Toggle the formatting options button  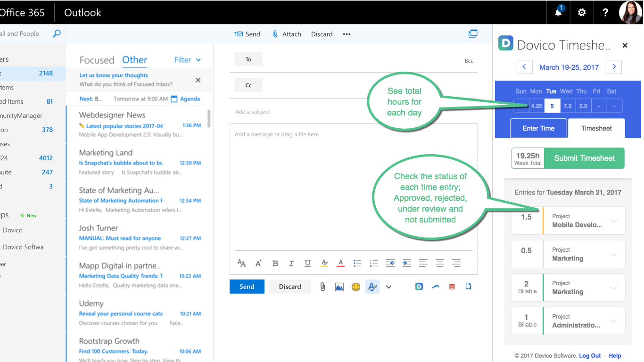click(372, 287)
